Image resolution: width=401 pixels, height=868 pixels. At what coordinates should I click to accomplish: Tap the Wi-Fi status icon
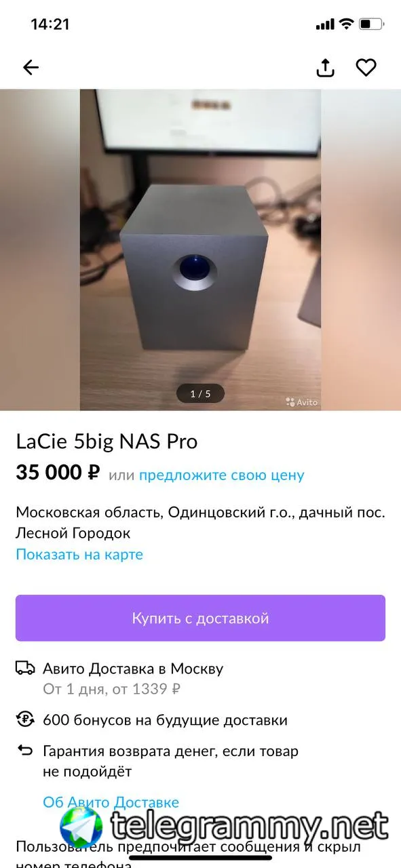click(346, 24)
